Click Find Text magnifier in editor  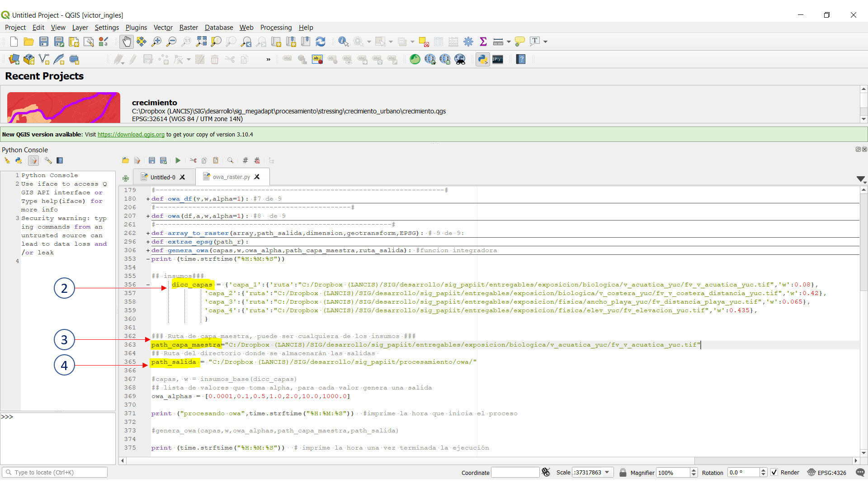(230, 160)
